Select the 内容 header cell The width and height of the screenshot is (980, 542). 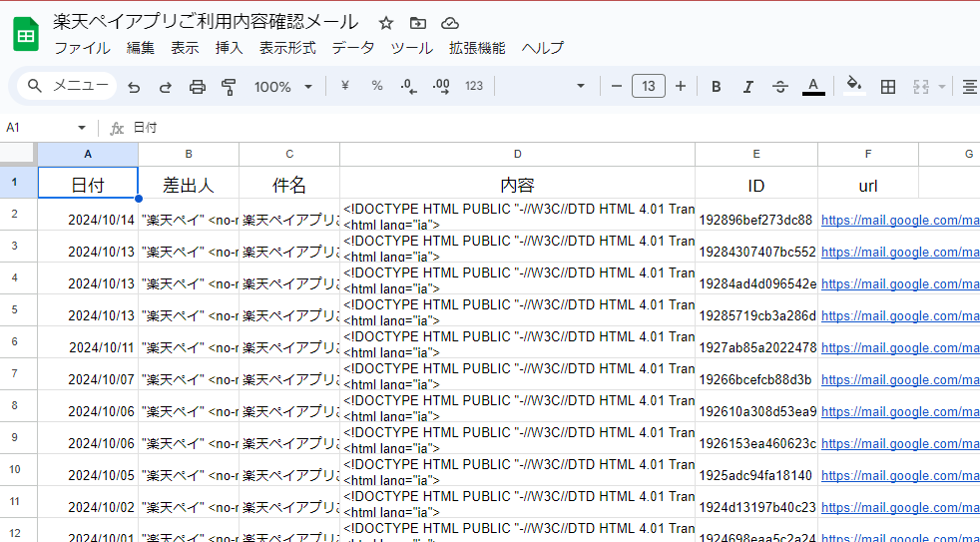click(x=517, y=183)
